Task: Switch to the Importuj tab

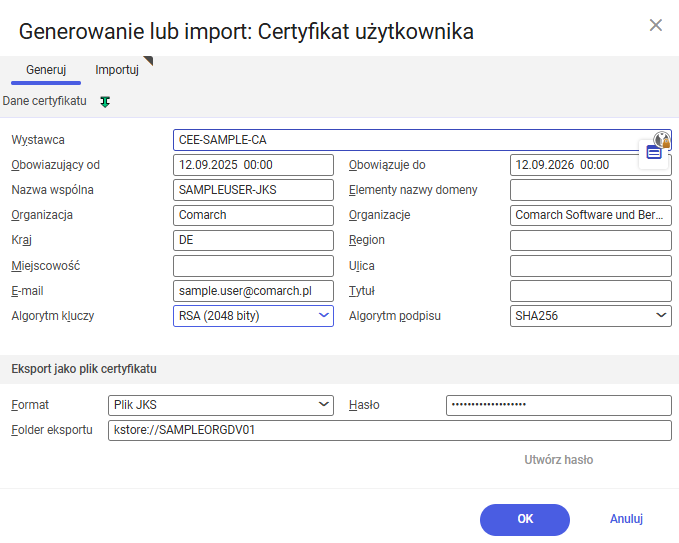Action: point(117,70)
